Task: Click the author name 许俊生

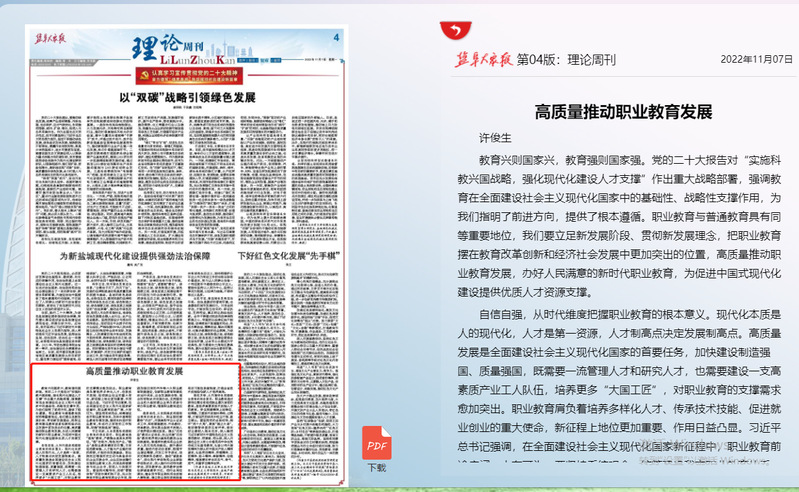Action: click(495, 138)
